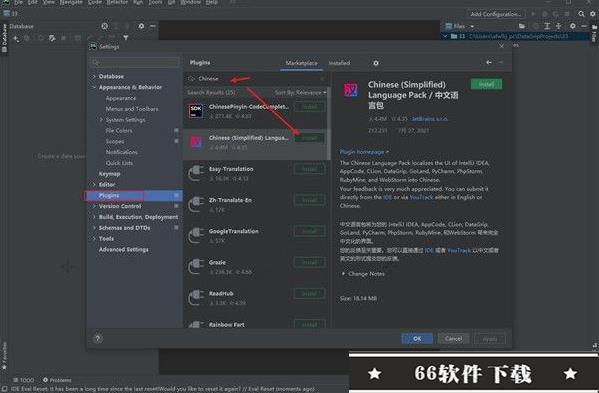This screenshot has height=393, width=599.
Task: Click the OK button
Action: [417, 338]
